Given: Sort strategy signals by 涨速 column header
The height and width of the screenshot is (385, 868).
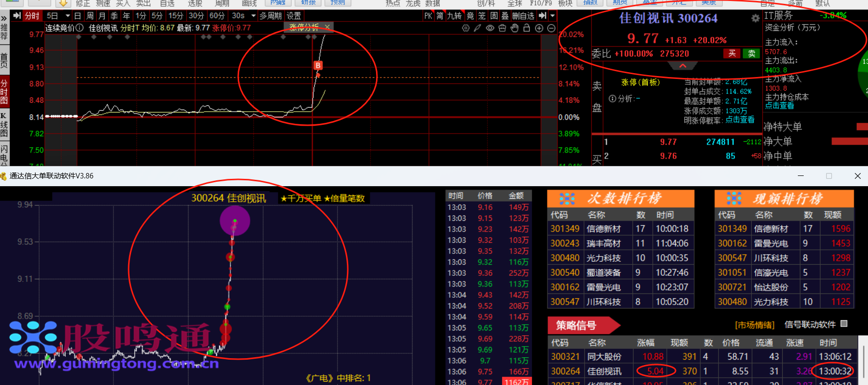Looking at the screenshot, I should click(x=795, y=343).
